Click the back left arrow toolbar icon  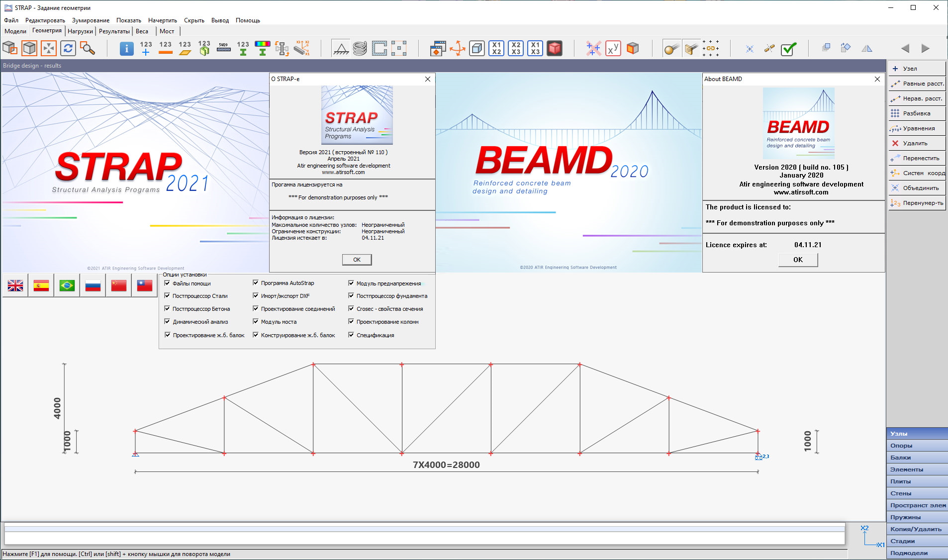905,48
